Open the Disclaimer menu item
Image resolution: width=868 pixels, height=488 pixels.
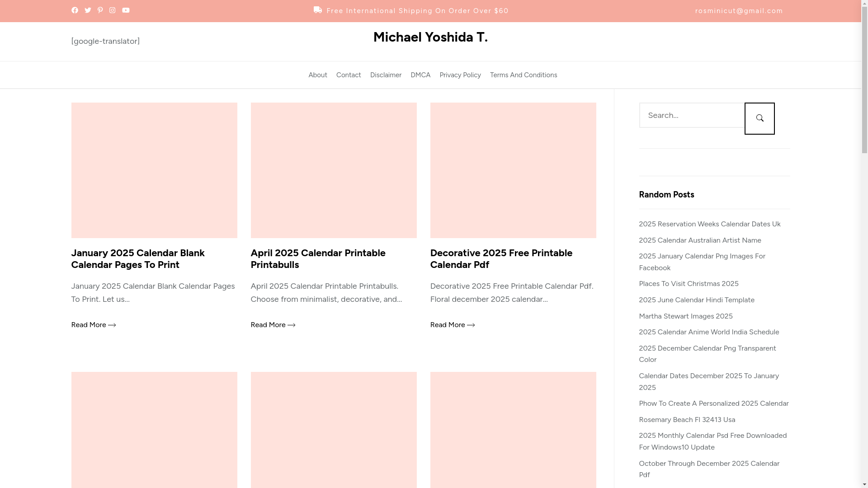(386, 75)
